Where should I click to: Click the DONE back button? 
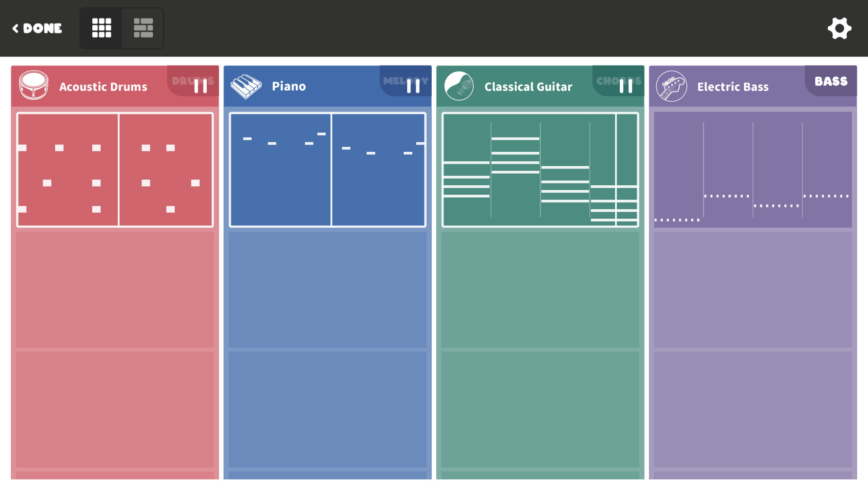(37, 28)
